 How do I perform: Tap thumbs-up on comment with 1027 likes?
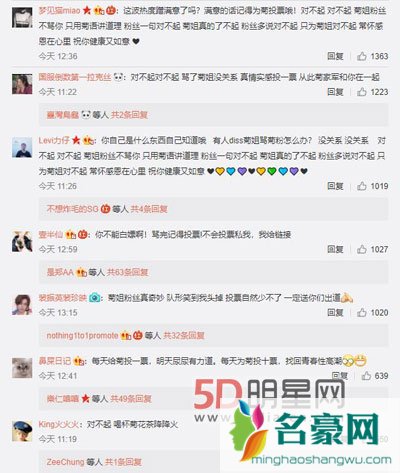tap(362, 249)
